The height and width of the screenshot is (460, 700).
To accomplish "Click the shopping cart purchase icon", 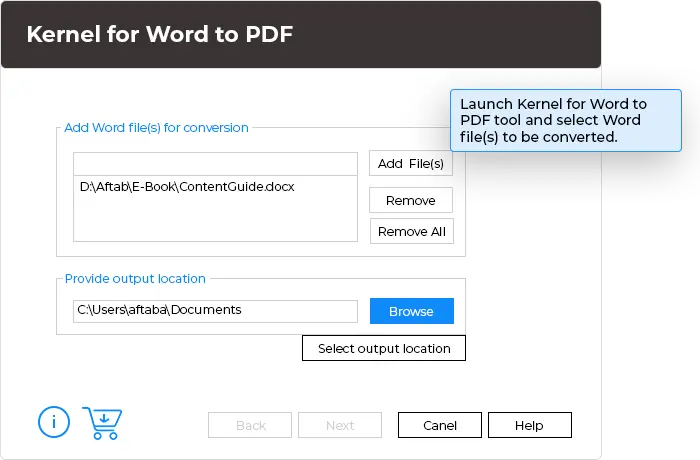I will pos(103,423).
